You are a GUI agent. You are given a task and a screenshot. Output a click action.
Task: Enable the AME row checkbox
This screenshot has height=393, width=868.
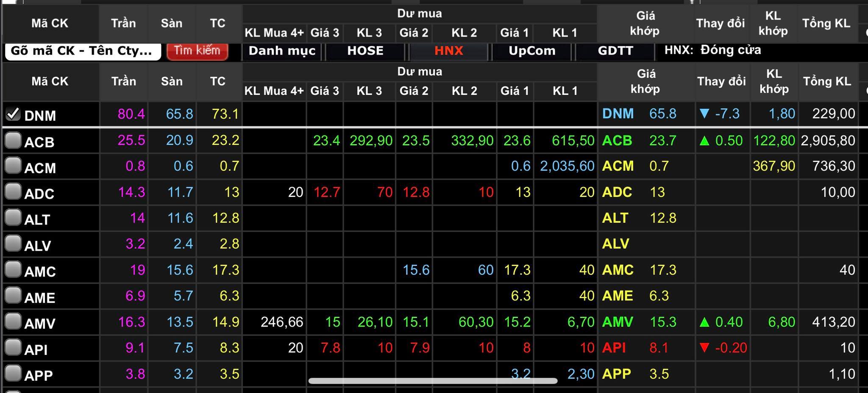[x=13, y=296]
